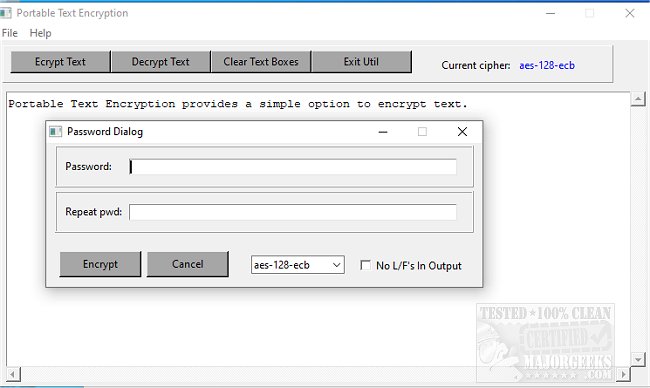Open the File menu

coord(10,33)
